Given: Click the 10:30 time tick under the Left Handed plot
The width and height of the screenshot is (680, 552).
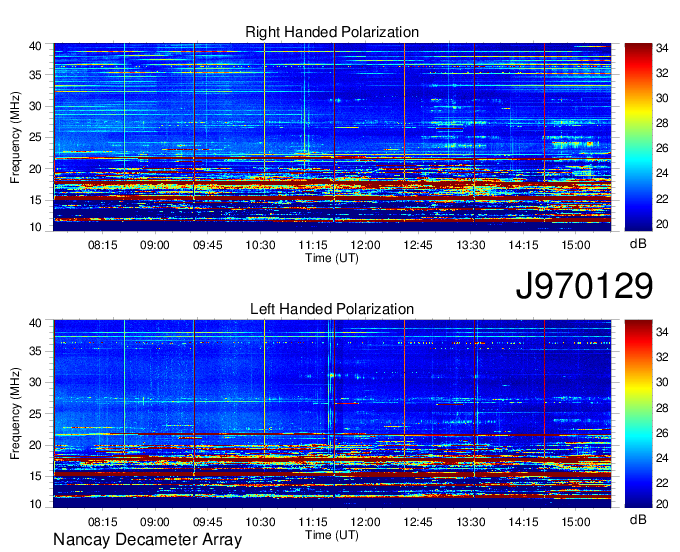Looking at the screenshot, I should pyautogui.click(x=260, y=522).
